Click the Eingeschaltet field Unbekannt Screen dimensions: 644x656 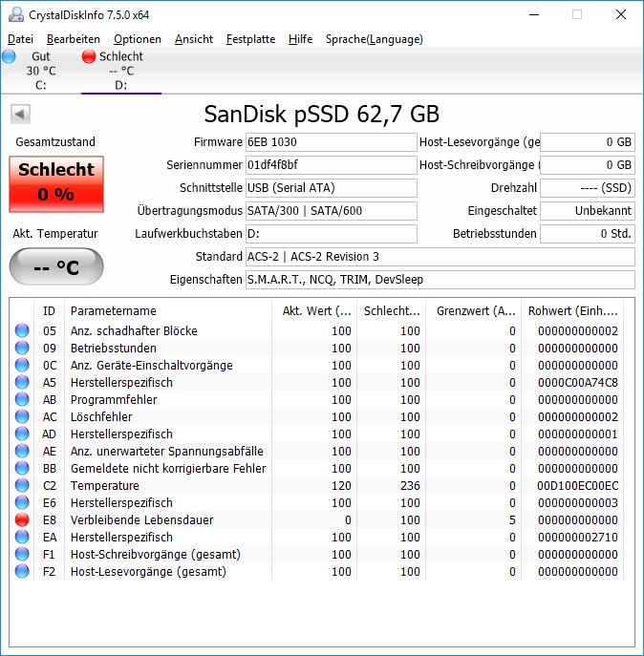click(x=588, y=210)
